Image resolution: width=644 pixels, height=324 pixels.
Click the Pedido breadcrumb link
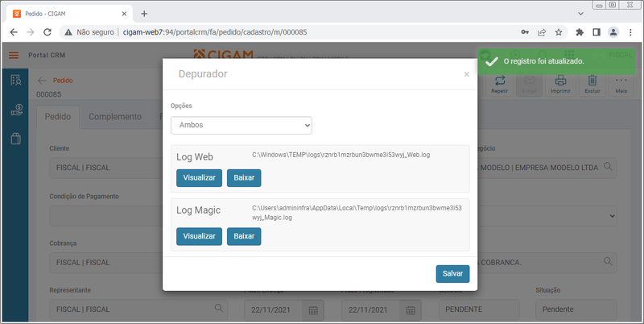[x=63, y=80]
